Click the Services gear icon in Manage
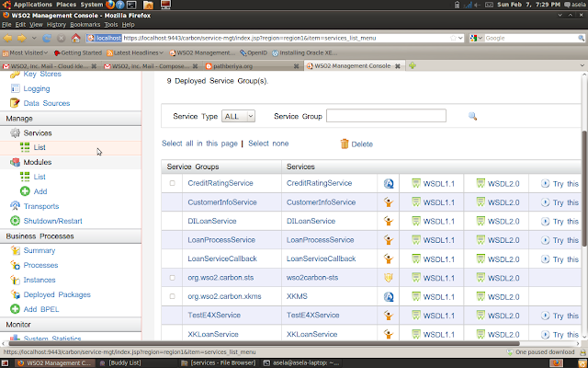588x368 pixels. (x=15, y=132)
